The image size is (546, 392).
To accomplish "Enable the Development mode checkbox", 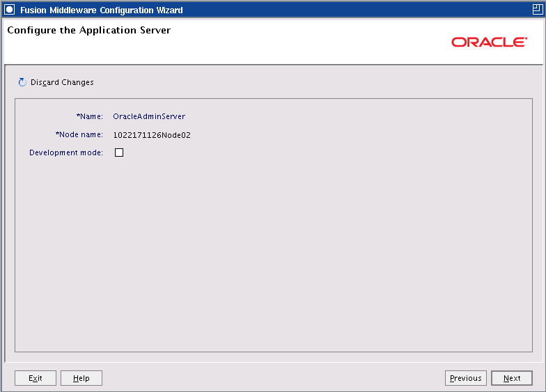I will tap(119, 152).
